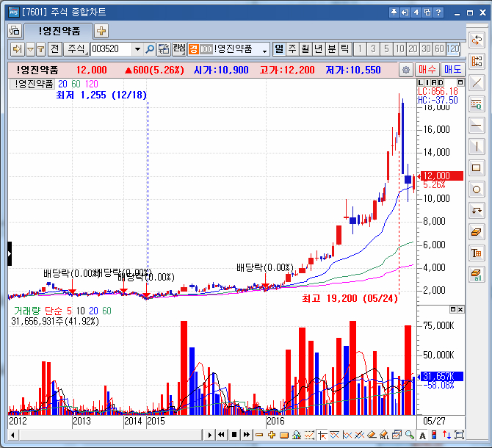Expand the stock code 003520 dropdown

[x=137, y=49]
